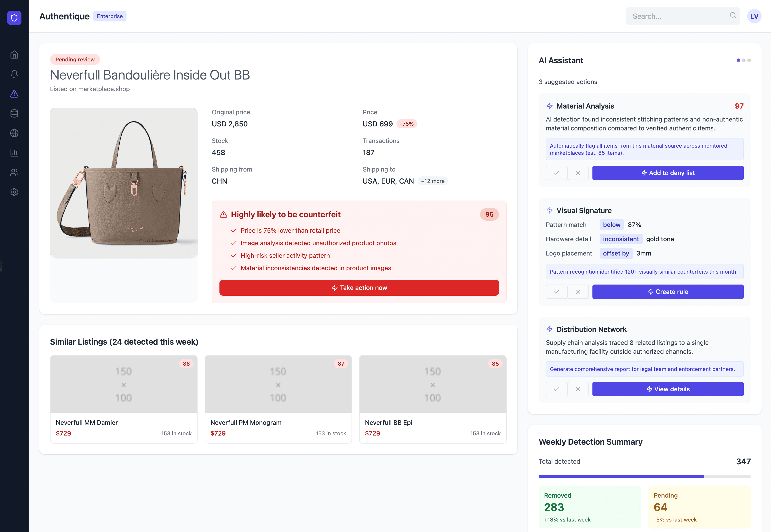The image size is (771, 532).
Task: Select the second AI Assistant page dot
Action: tap(744, 60)
